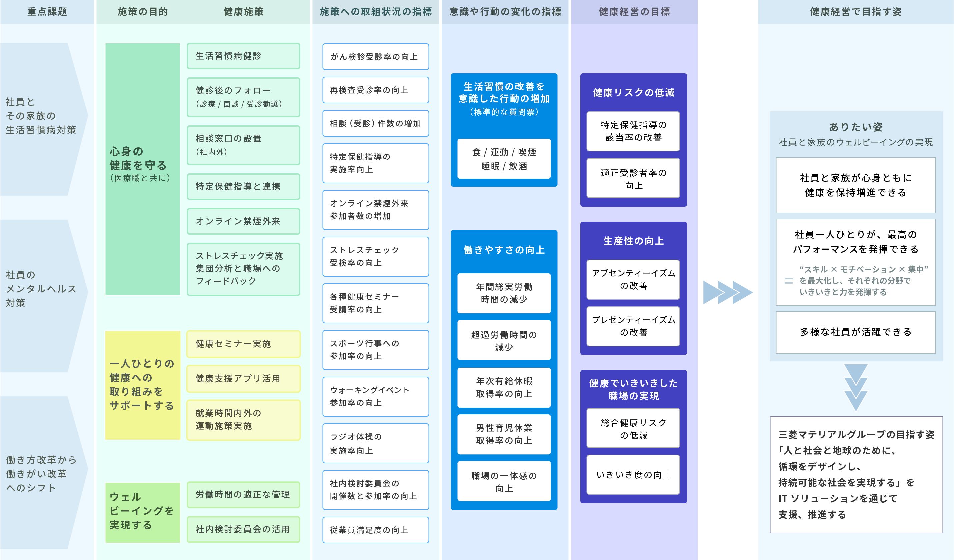
Task: Click the 施策の目的 header
Action: tap(143, 12)
